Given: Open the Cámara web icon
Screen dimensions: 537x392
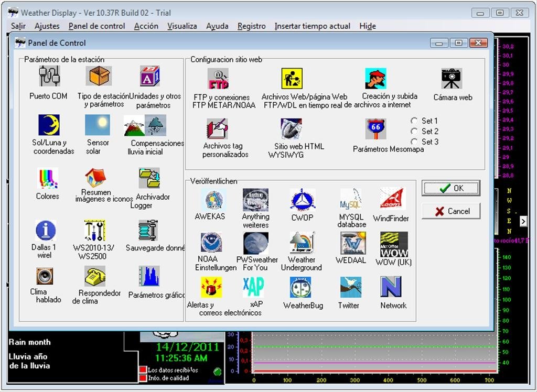Looking at the screenshot, I should [x=452, y=79].
